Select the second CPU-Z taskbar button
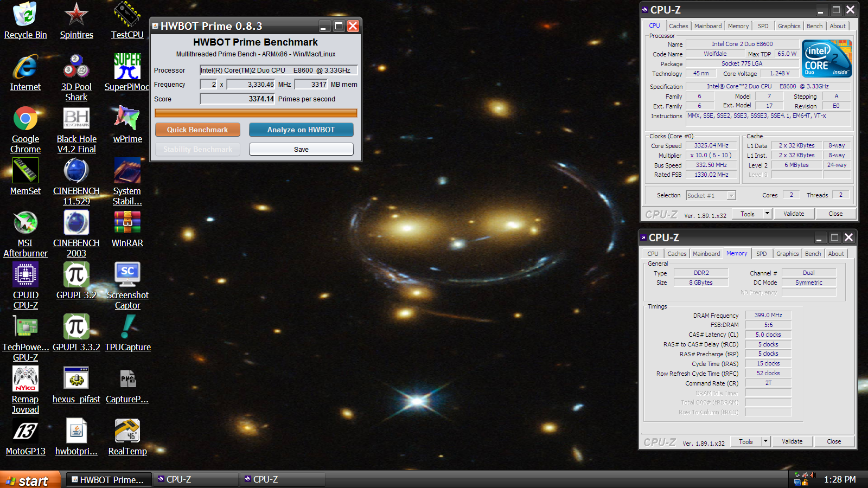868x488 pixels. click(x=284, y=480)
